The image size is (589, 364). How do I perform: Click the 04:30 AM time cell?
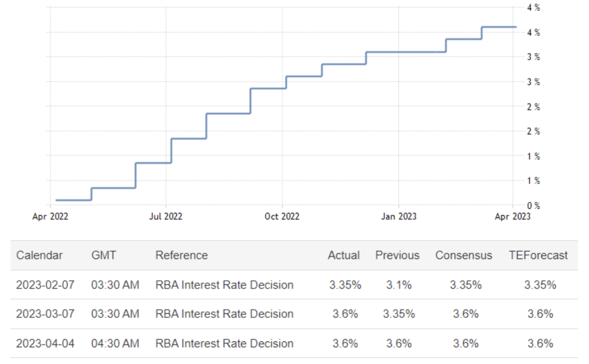[115, 343]
